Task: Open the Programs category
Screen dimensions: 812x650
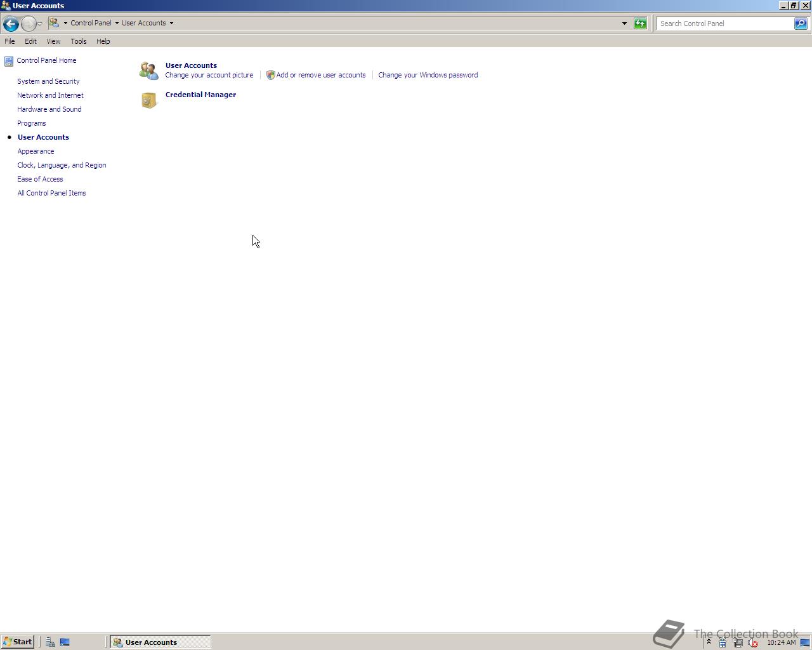Action: 31,123
